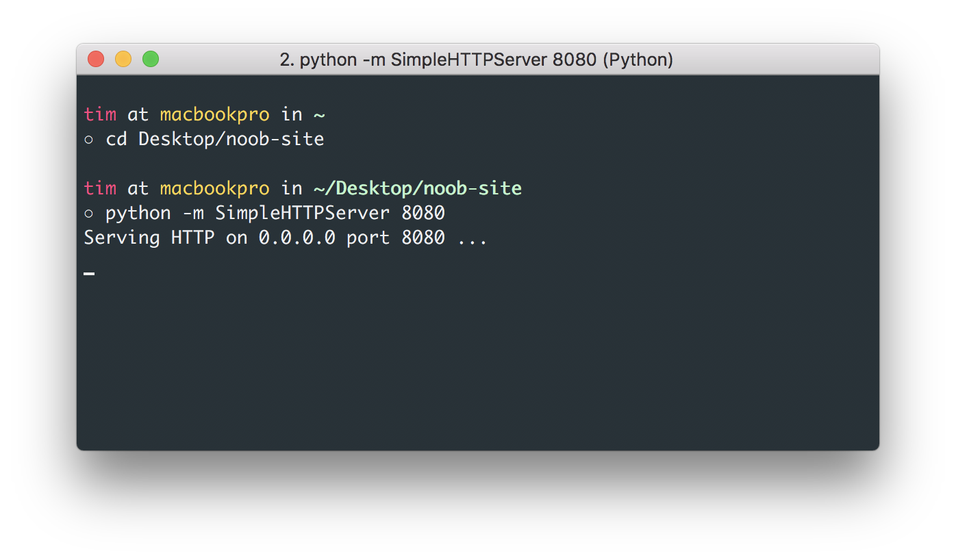Click the "Serving HTTP" text in the output

[x=149, y=238]
